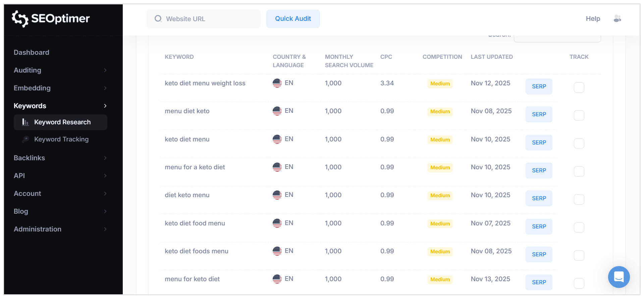This screenshot has width=644, height=299.
Task: Expand the Backlinks menu
Action: 105,158
